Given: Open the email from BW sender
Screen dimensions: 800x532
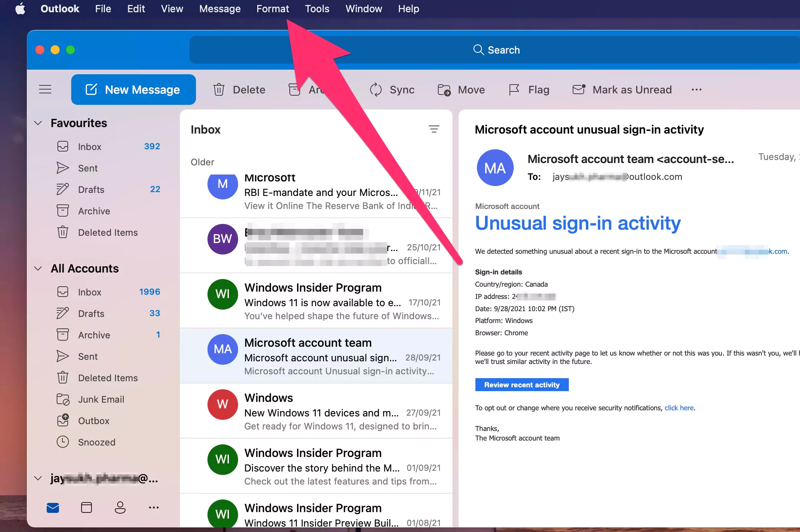Looking at the screenshot, I should pos(316,246).
